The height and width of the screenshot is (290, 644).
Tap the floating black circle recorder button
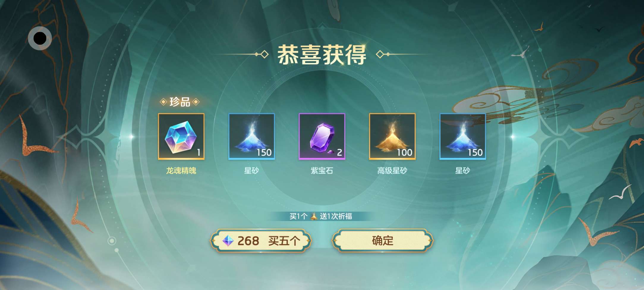pyautogui.click(x=40, y=38)
